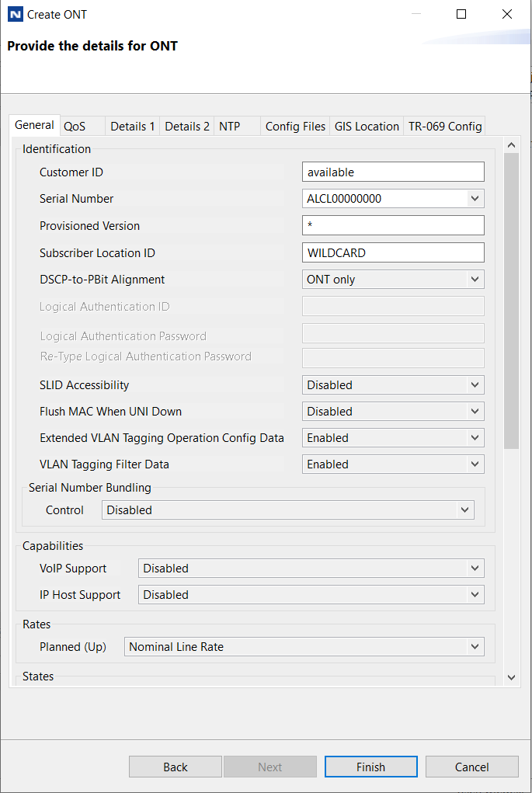
Task: Click the Identification group heading
Action: (57, 148)
